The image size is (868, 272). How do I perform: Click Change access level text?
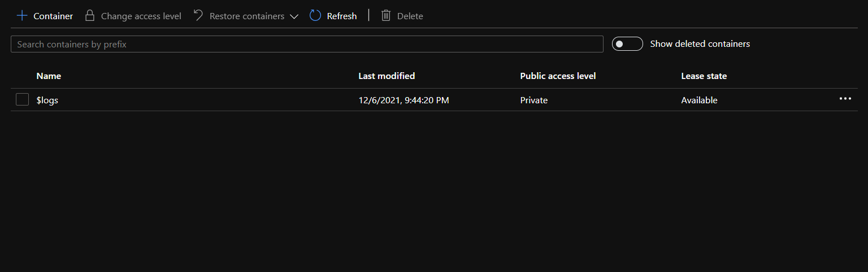pos(141,16)
